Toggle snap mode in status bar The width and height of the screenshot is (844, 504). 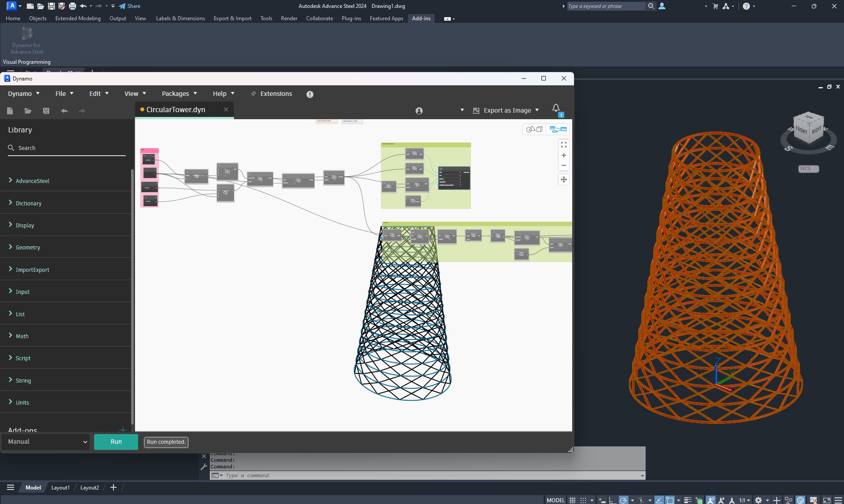tap(584, 500)
